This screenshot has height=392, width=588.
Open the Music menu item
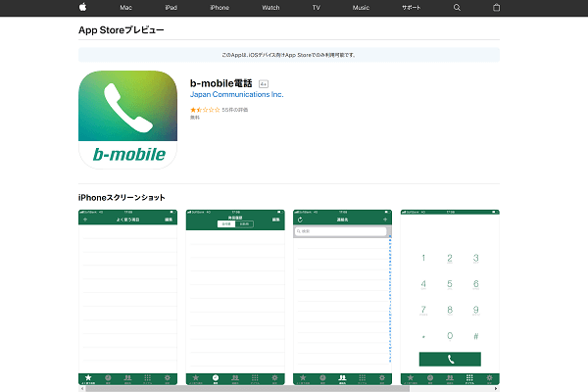coord(361,8)
